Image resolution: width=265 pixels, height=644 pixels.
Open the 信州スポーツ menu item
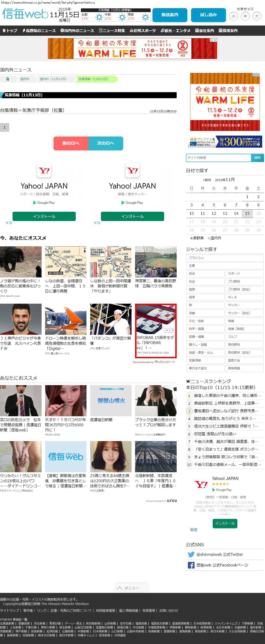143,30
